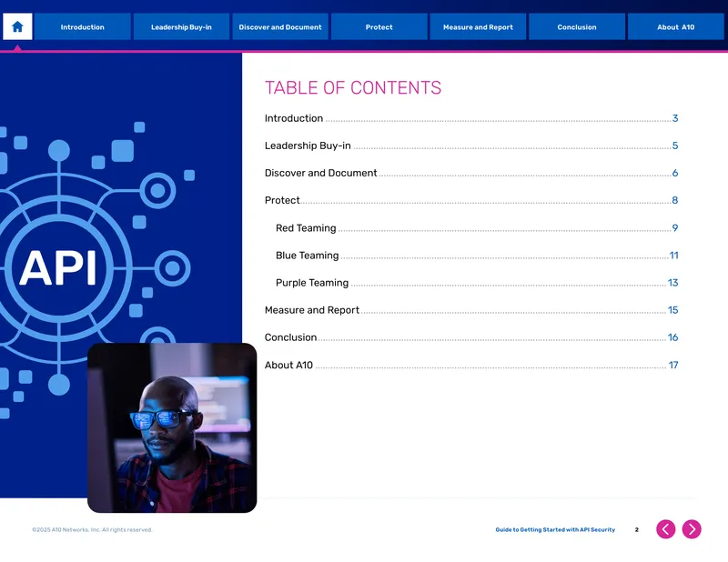This screenshot has width=728, height=562.
Task: Click the TABLE OF CONTENTS heading
Action: pos(353,87)
